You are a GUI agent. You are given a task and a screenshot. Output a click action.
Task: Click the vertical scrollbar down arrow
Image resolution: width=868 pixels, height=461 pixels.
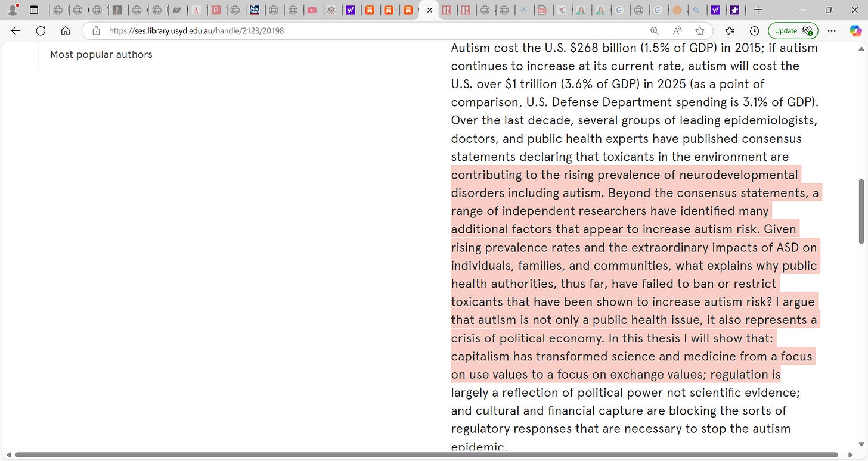[861, 444]
